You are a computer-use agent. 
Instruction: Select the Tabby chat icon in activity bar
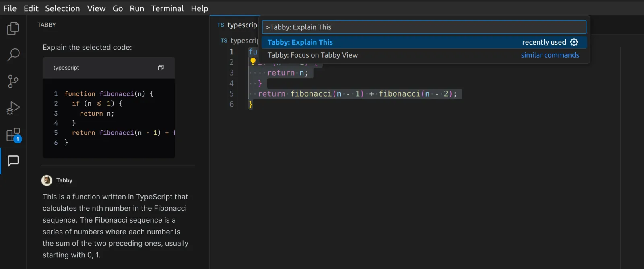pyautogui.click(x=13, y=161)
